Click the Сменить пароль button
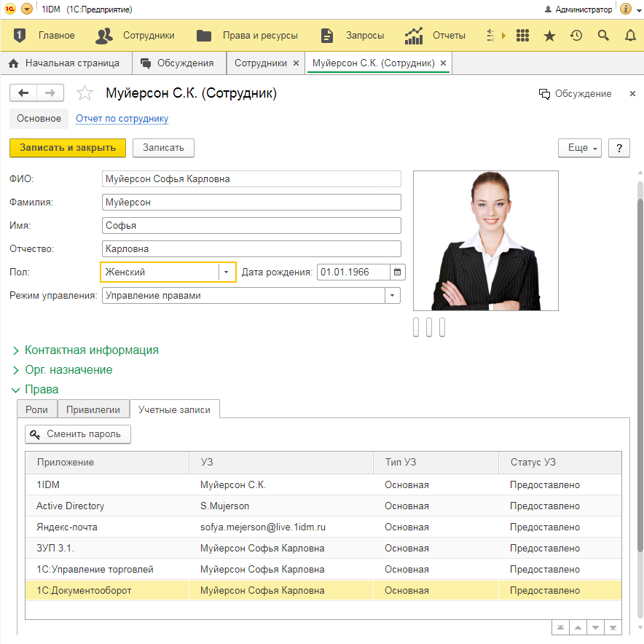The height and width of the screenshot is (644, 644). (x=78, y=434)
